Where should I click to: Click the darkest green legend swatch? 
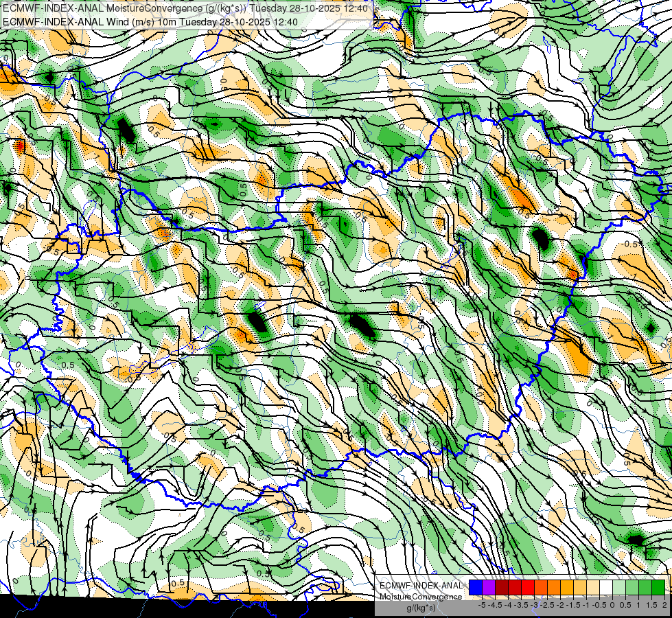[x=658, y=587]
